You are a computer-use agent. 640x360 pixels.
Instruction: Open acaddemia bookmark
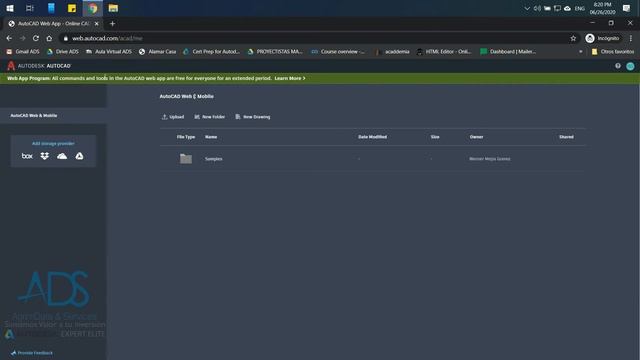[x=393, y=51]
